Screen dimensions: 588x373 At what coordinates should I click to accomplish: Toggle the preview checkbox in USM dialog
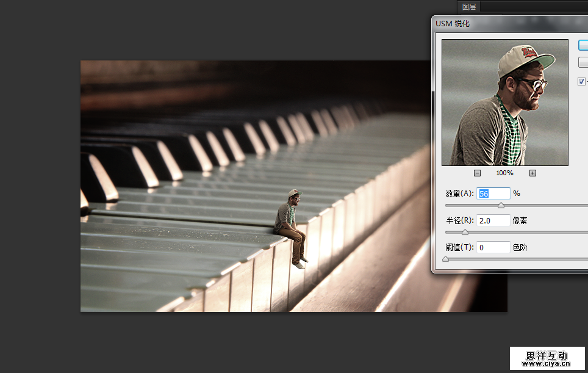pyautogui.click(x=581, y=81)
